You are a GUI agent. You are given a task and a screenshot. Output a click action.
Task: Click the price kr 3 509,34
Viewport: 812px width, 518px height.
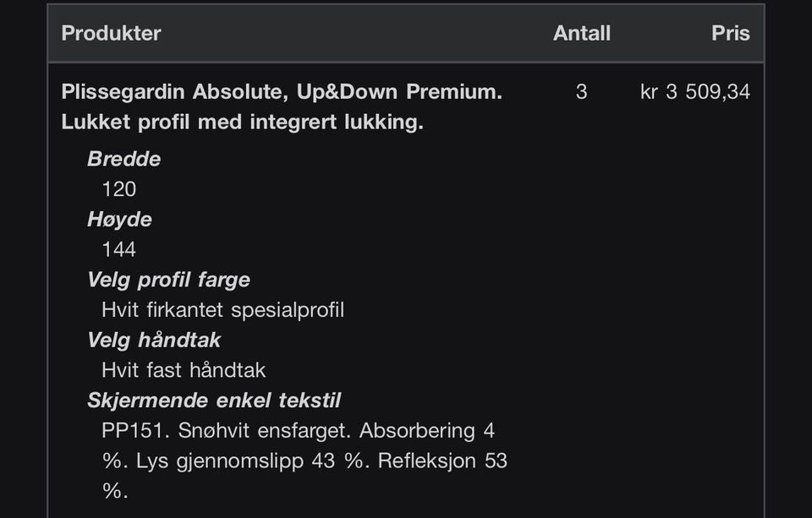(x=695, y=92)
